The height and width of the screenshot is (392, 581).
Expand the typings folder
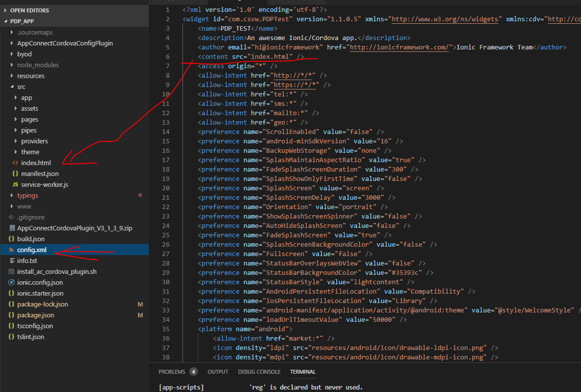(x=12, y=195)
